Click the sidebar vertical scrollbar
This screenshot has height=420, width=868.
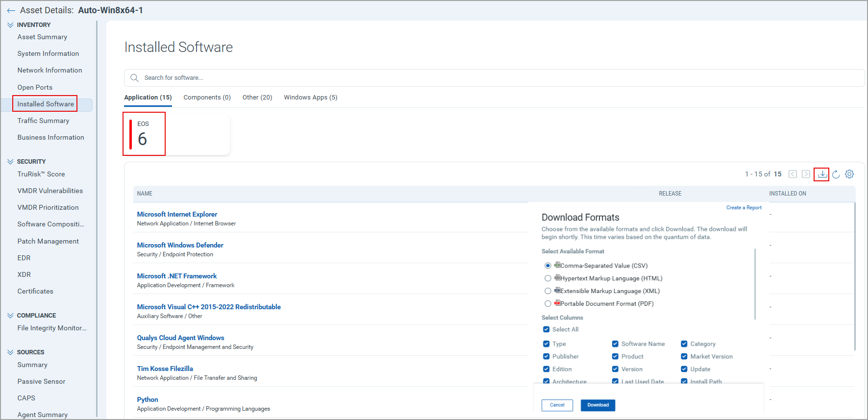pos(97,218)
